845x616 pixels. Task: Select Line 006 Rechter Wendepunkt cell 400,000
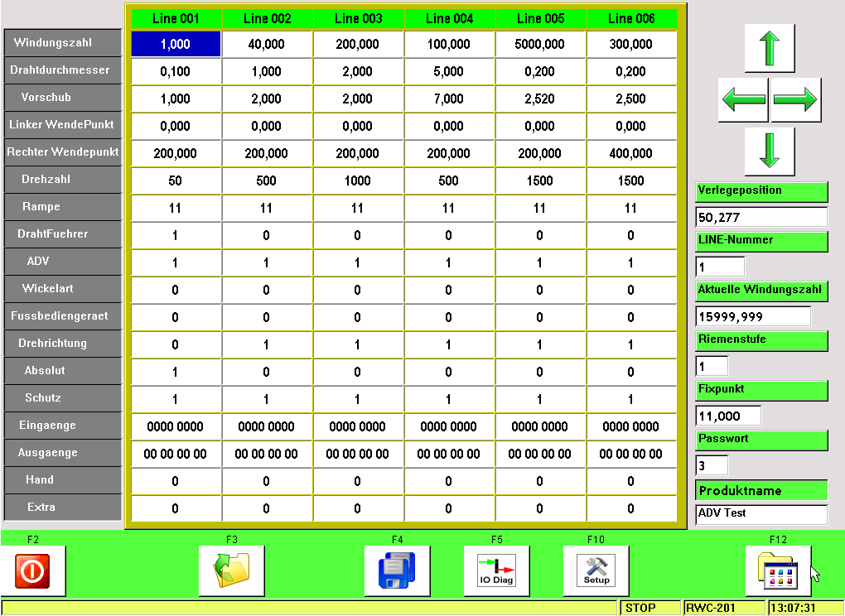click(631, 154)
